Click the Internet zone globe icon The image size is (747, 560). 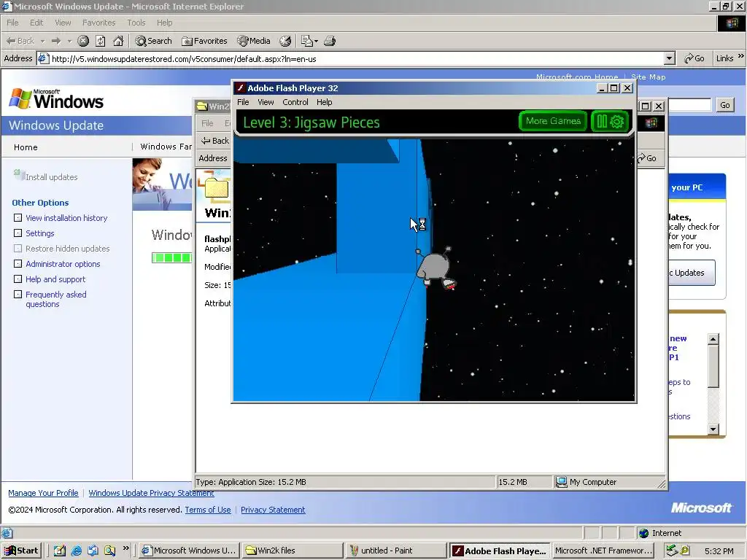coord(643,533)
